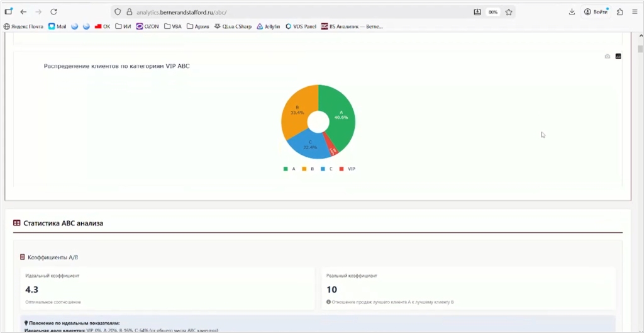Open the extensions puzzle icon
This screenshot has width=644, height=333.
pyautogui.click(x=619, y=12)
